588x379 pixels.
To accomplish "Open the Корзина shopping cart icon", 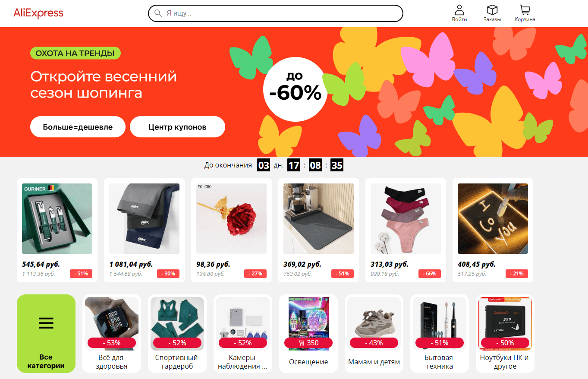I will pos(525,10).
